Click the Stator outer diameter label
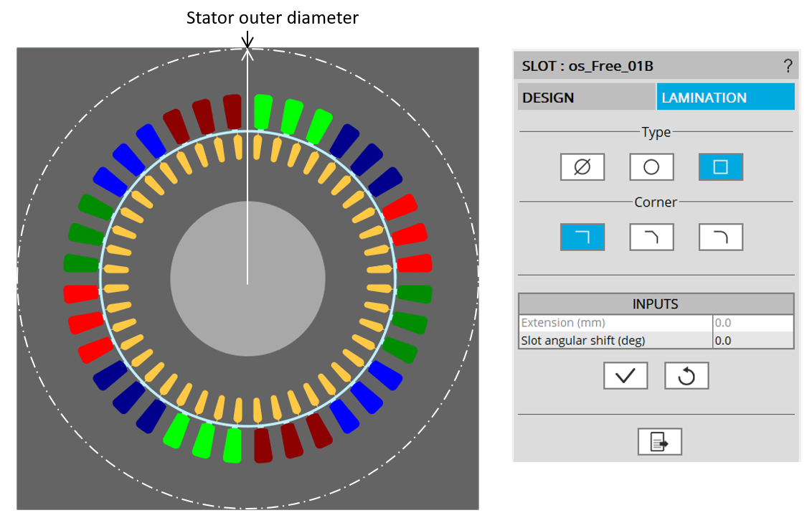The image size is (812, 523). [x=273, y=18]
